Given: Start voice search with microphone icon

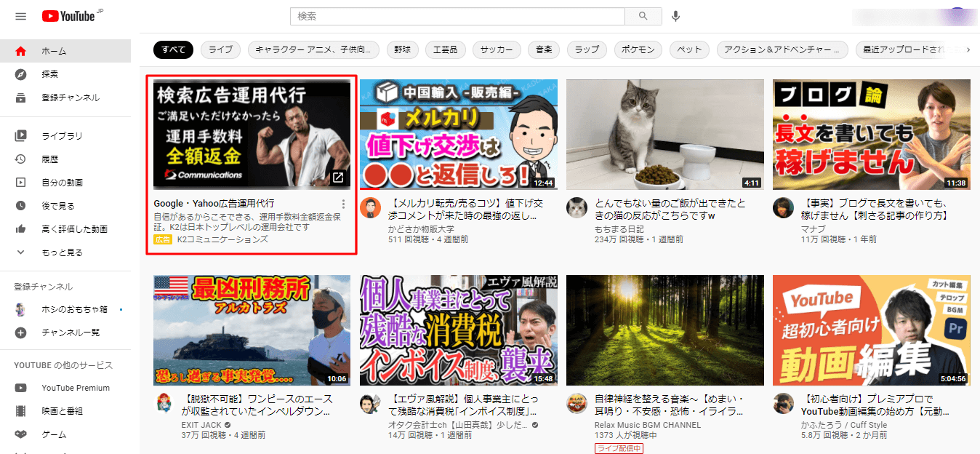Looking at the screenshot, I should pyautogui.click(x=676, y=16).
